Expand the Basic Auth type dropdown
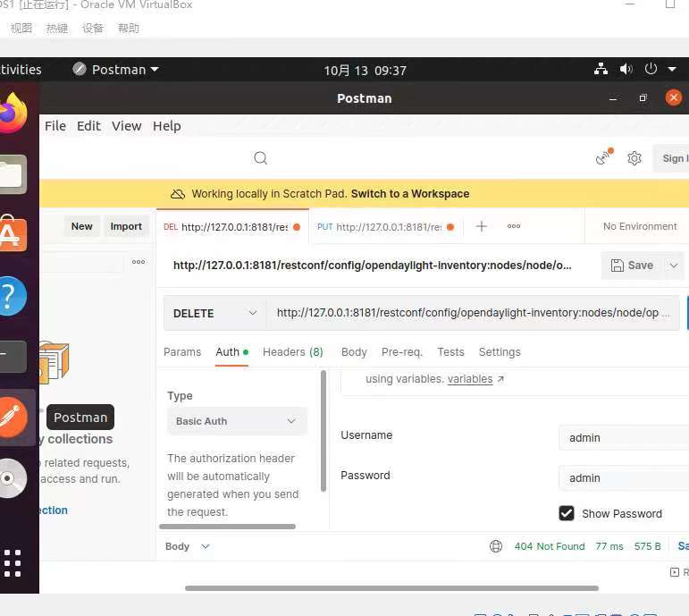The height and width of the screenshot is (616, 689). pyautogui.click(x=237, y=421)
